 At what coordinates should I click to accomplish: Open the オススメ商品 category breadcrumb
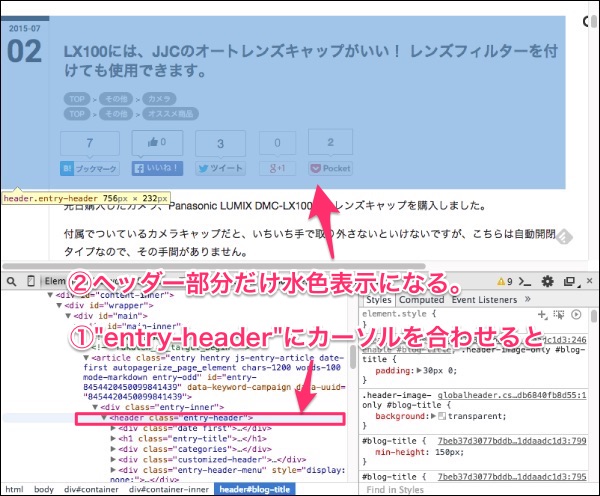(170, 114)
